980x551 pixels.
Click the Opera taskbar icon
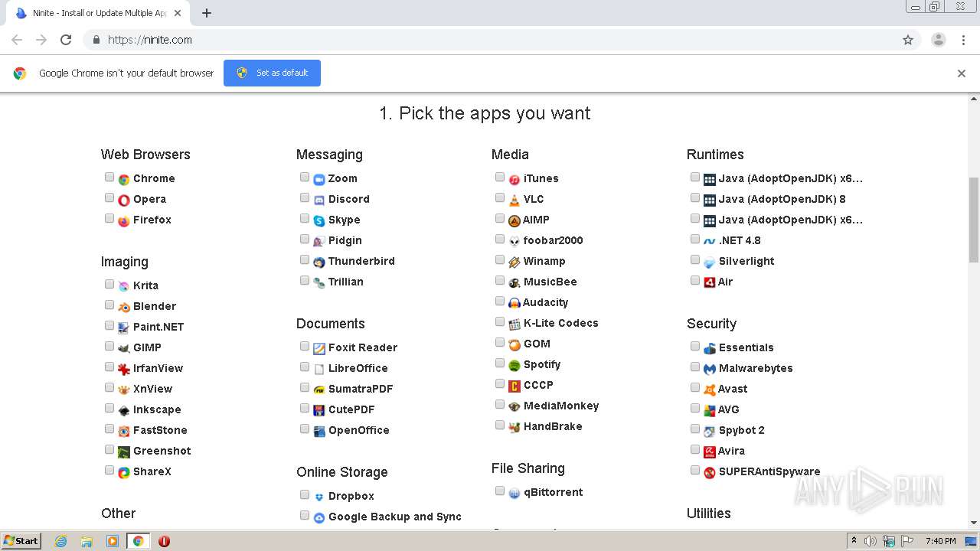click(x=164, y=541)
